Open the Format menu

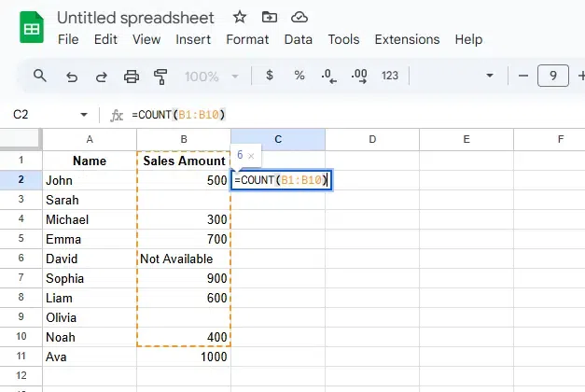(x=247, y=39)
